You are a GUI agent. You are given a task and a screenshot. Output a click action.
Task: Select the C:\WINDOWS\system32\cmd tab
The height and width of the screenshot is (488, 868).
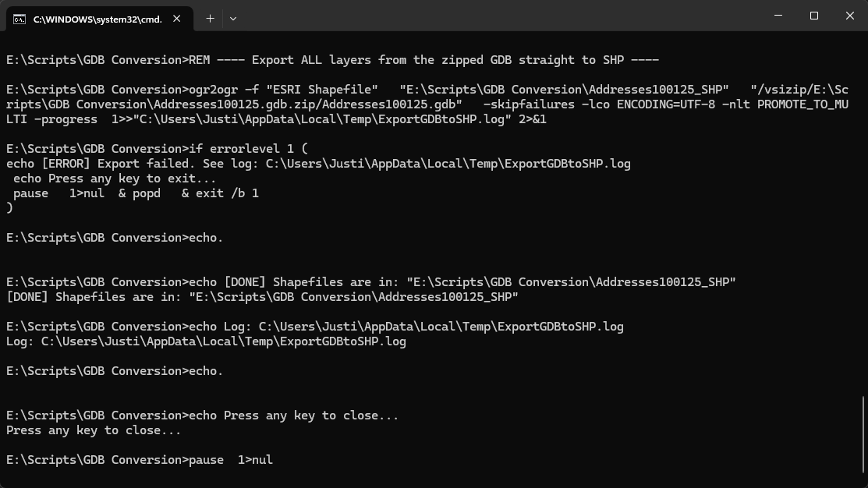[x=97, y=19]
